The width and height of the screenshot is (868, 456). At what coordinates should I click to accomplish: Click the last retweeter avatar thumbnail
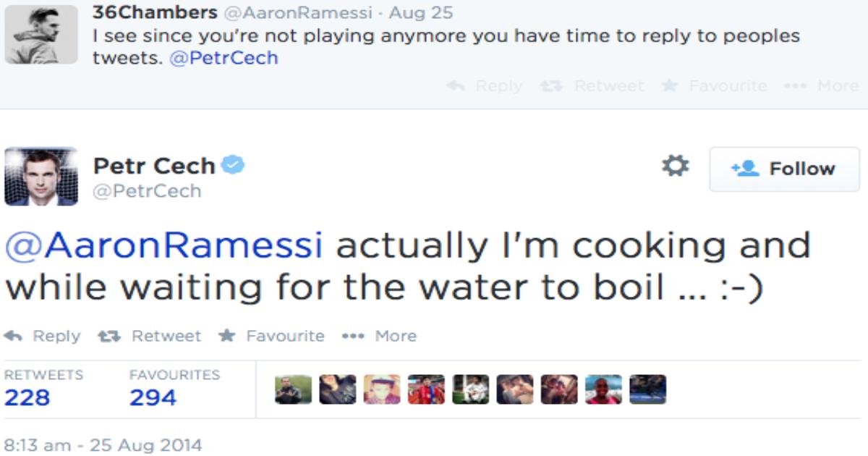[647, 389]
